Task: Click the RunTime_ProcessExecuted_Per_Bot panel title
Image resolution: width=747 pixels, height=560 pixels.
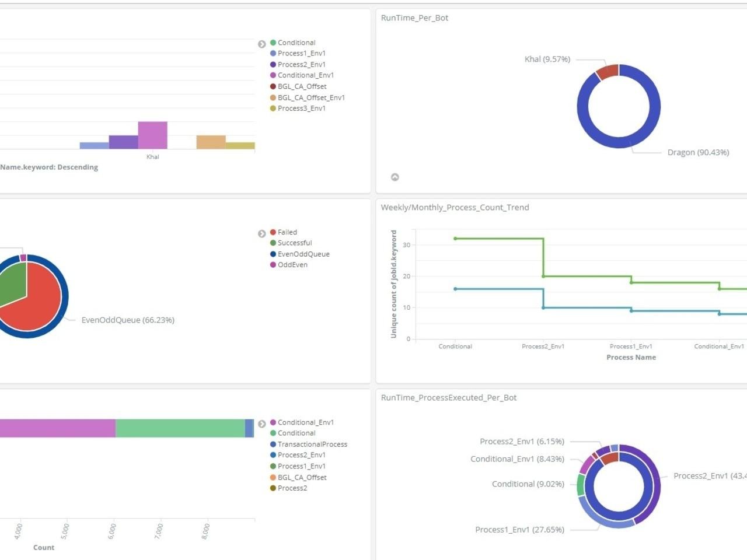Action: (x=449, y=397)
